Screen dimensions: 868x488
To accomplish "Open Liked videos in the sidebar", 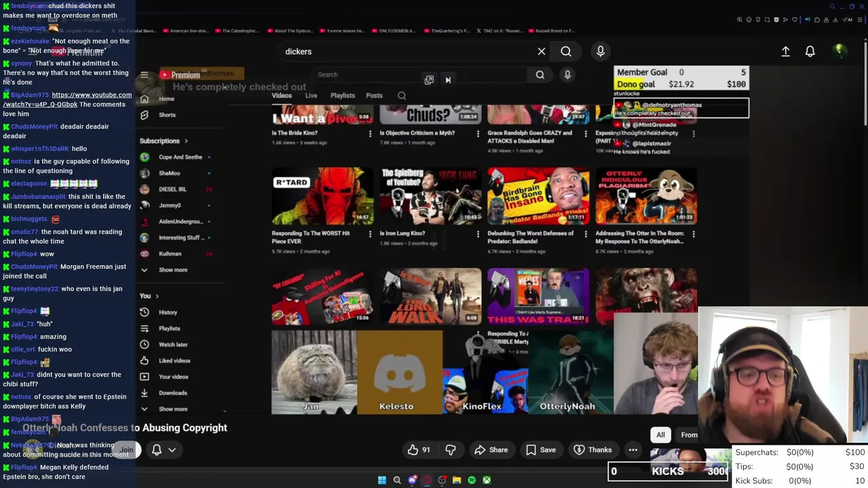I will coord(175,361).
